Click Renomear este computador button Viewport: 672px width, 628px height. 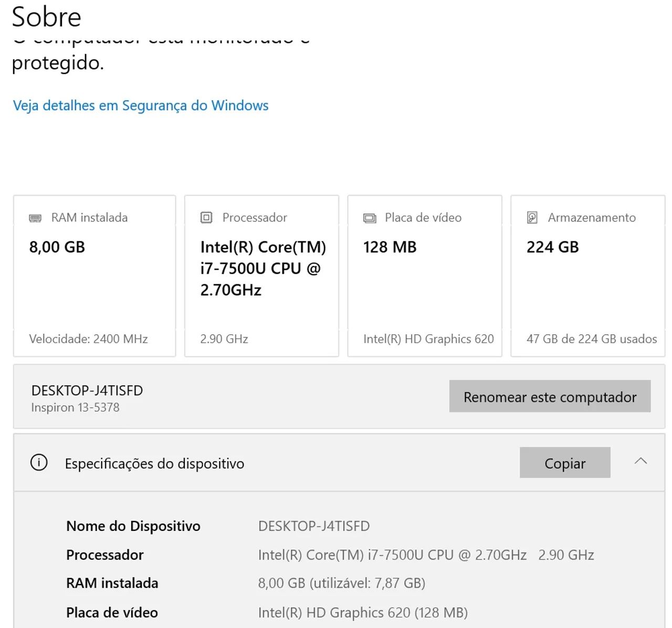tap(550, 396)
